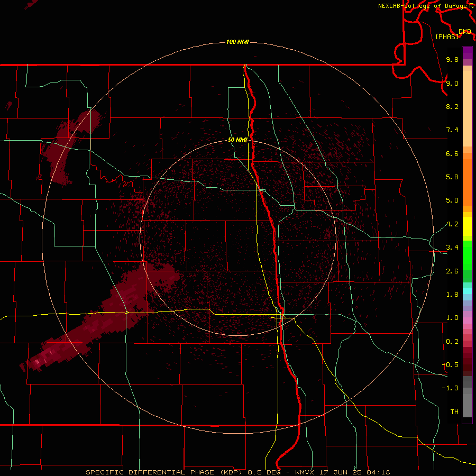Click the 100 NMI range ring label

coord(237,42)
